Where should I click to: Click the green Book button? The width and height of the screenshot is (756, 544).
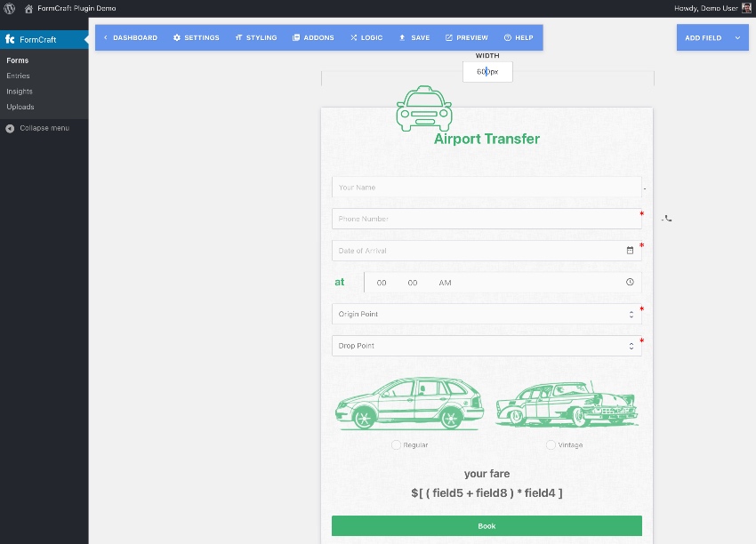coord(487,525)
